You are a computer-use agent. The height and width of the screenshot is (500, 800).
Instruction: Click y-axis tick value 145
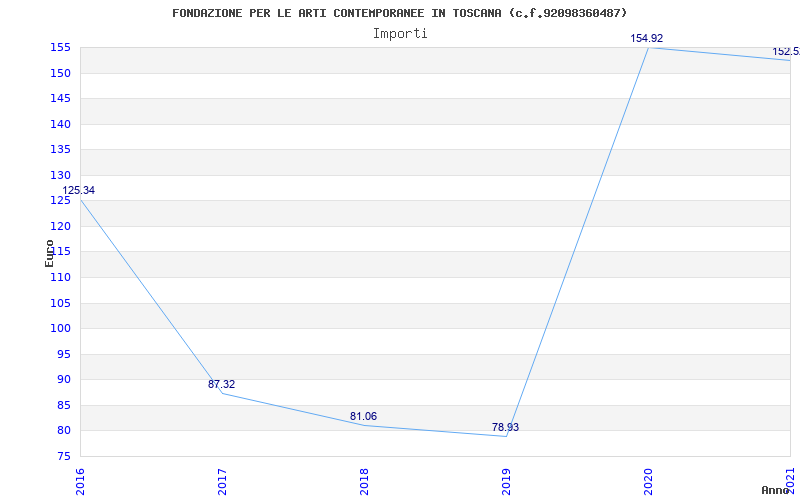pos(60,99)
